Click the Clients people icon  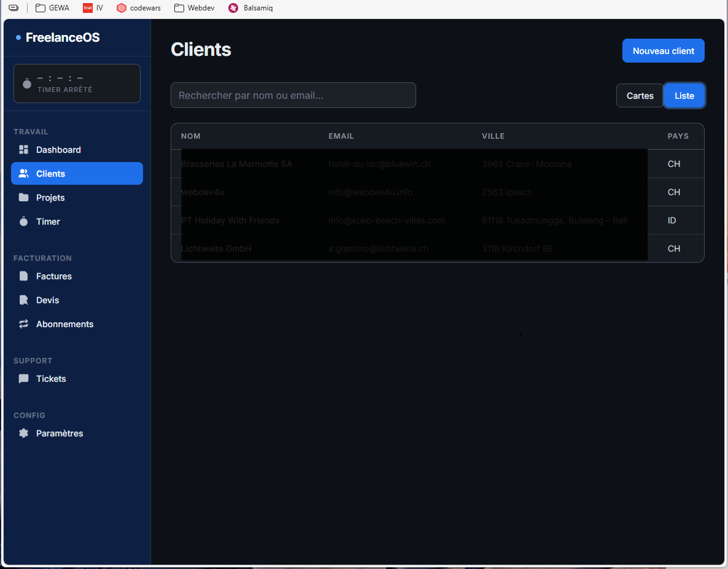click(24, 174)
